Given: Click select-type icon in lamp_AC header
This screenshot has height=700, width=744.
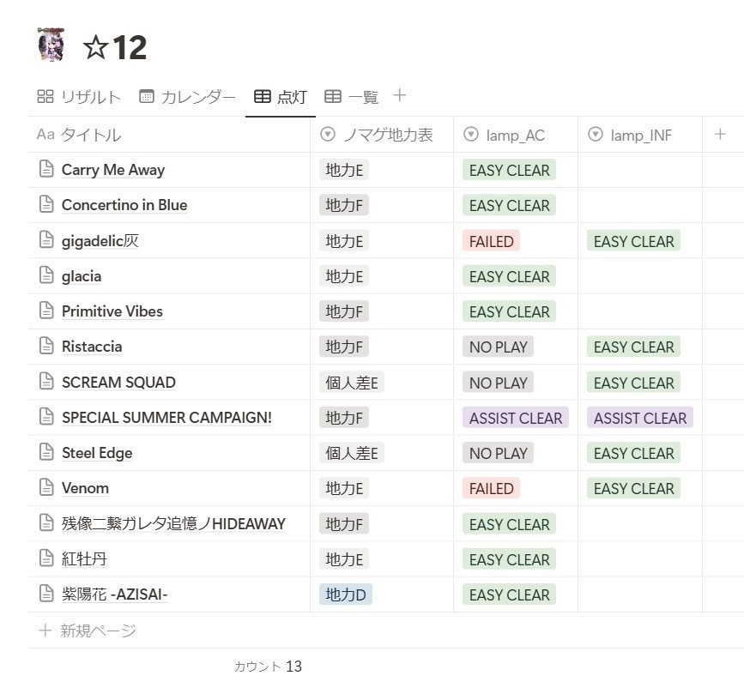Looking at the screenshot, I should (x=471, y=134).
